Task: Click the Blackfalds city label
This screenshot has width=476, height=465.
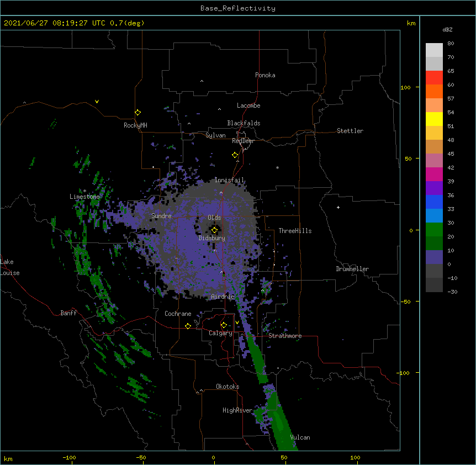Action: (244, 123)
